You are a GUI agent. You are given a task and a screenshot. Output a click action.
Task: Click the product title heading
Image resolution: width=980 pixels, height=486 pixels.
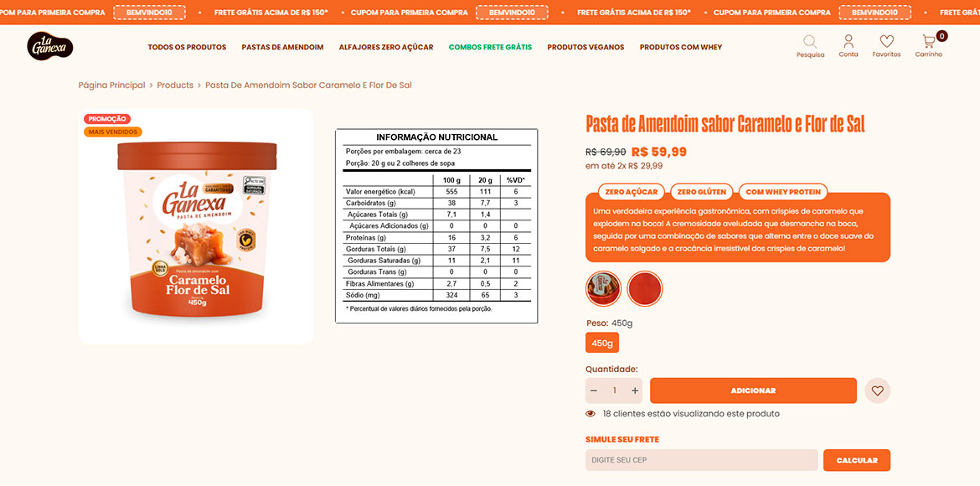point(725,124)
